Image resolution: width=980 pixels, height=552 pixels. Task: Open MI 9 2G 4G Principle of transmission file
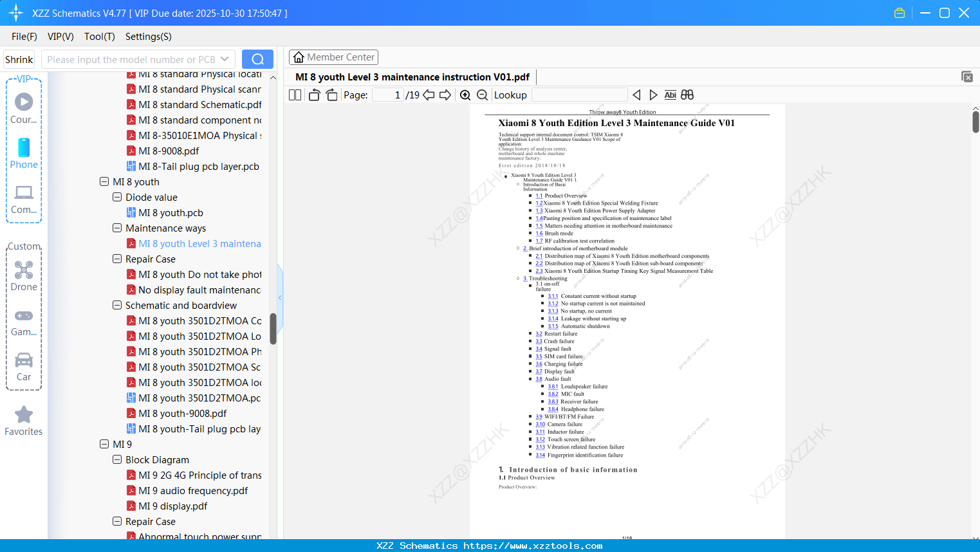pos(194,475)
